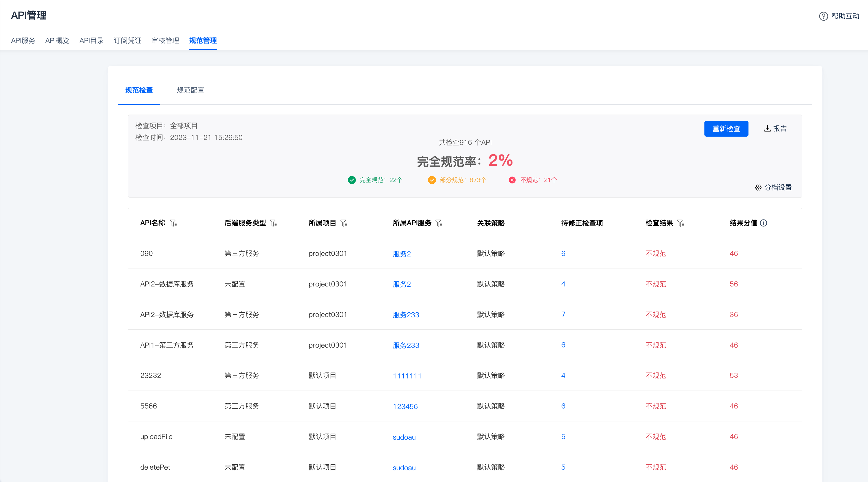Click the green check icon for 完全规范
Image resolution: width=868 pixels, height=482 pixels.
(352, 180)
